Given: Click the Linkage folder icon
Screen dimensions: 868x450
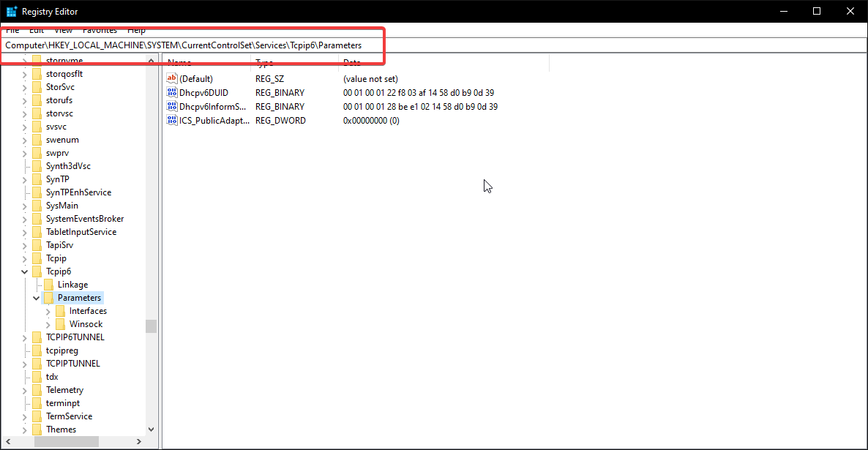Looking at the screenshot, I should [x=49, y=285].
